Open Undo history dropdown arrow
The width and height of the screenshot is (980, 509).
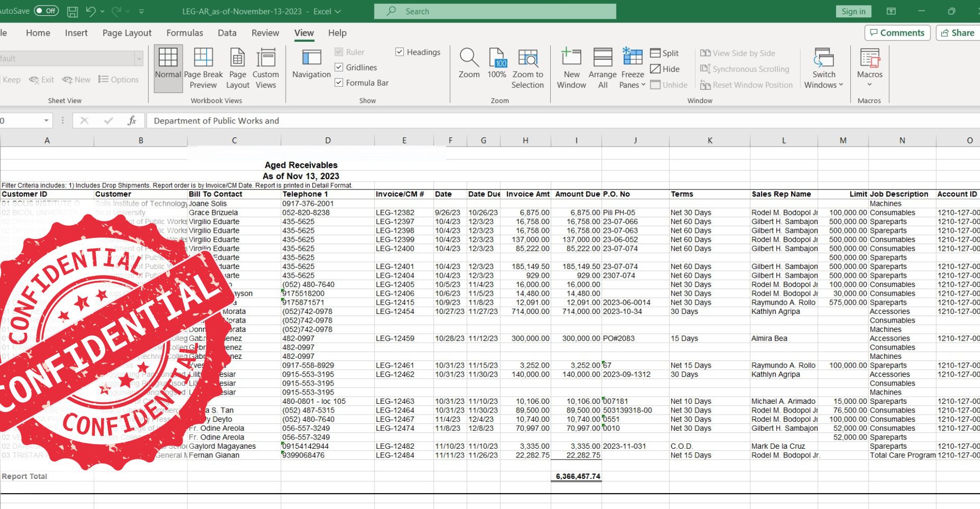[103, 11]
